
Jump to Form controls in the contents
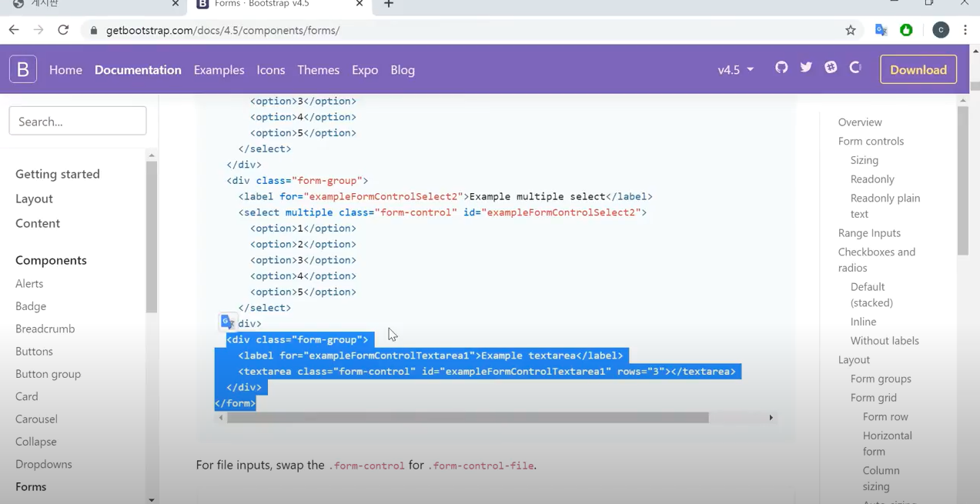tap(871, 142)
